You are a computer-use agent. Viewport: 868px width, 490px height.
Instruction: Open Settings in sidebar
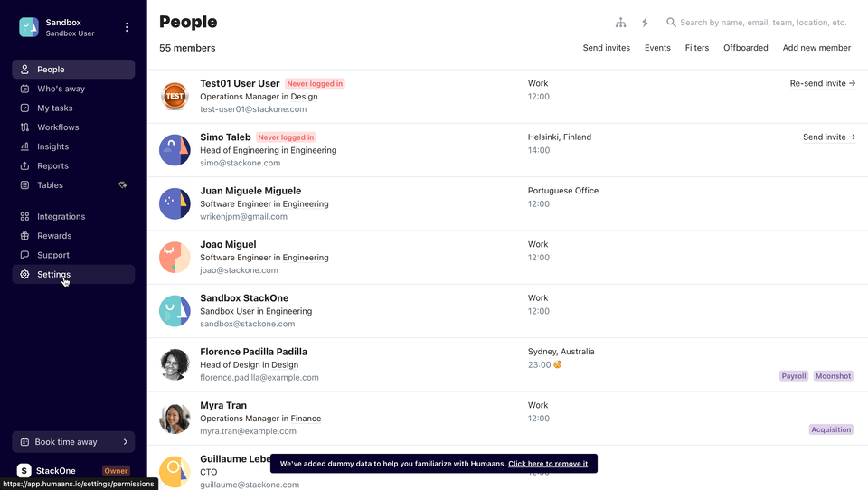point(73,275)
